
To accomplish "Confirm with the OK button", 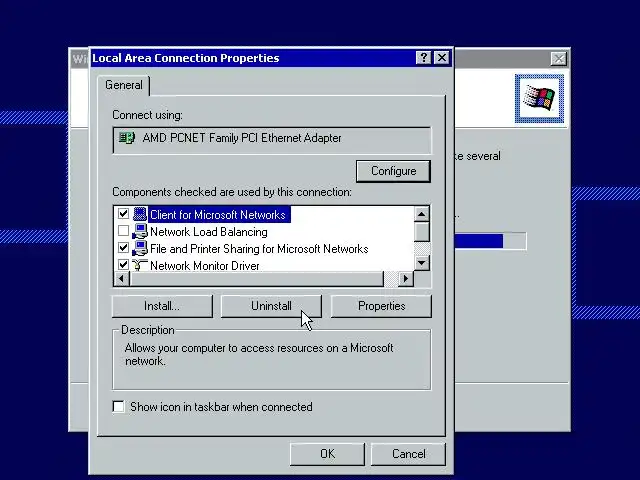I will tap(327, 454).
